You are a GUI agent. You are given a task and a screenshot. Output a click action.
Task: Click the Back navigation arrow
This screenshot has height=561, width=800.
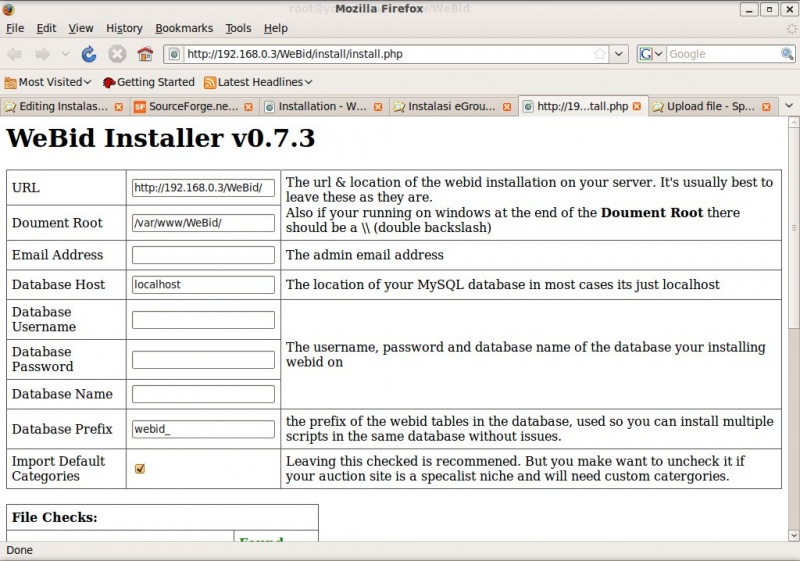pyautogui.click(x=15, y=54)
